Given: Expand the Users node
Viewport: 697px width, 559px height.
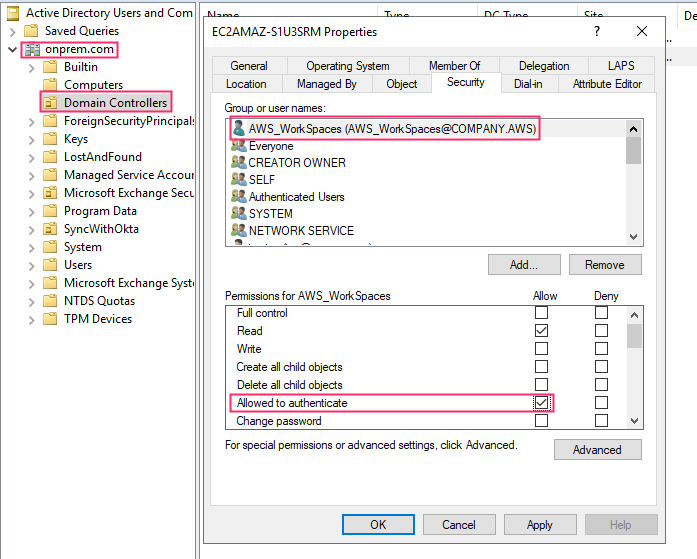Looking at the screenshot, I should pos(32,266).
